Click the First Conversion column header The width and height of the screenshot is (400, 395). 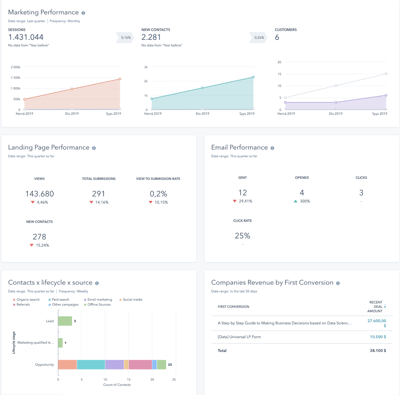[x=233, y=307]
